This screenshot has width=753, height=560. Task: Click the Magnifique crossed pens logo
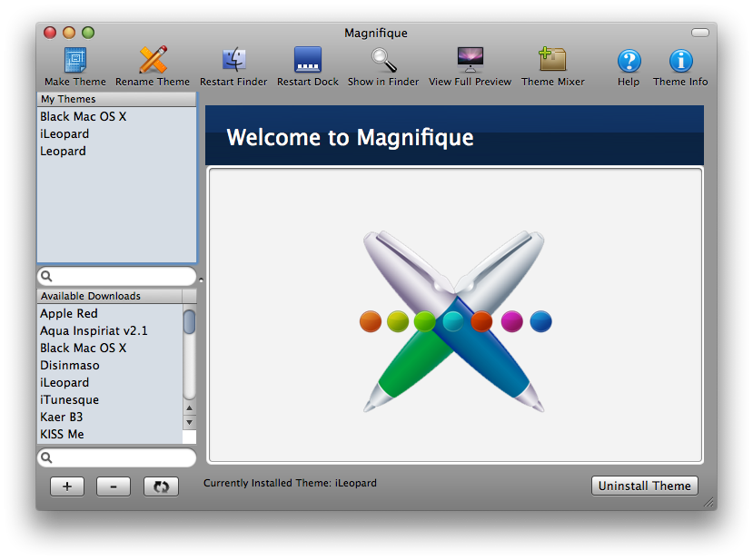point(454,321)
